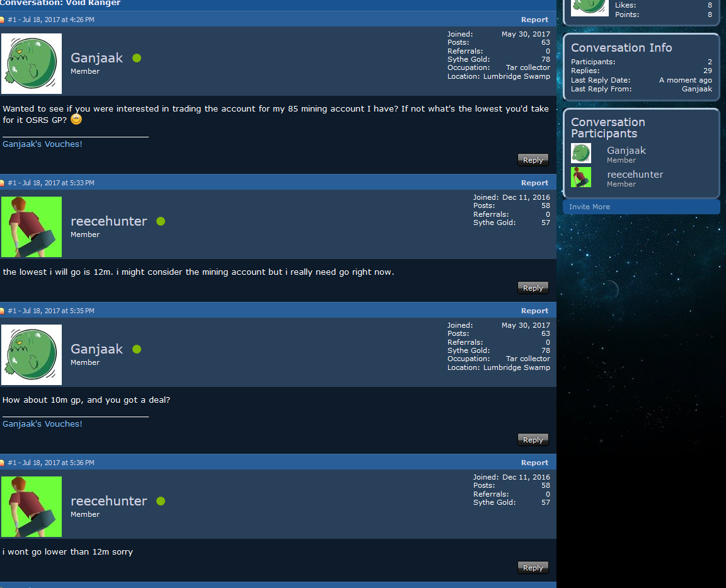This screenshot has width=726, height=588.
Task: Reply to the 'How about 10m gp' message
Action: (x=533, y=440)
